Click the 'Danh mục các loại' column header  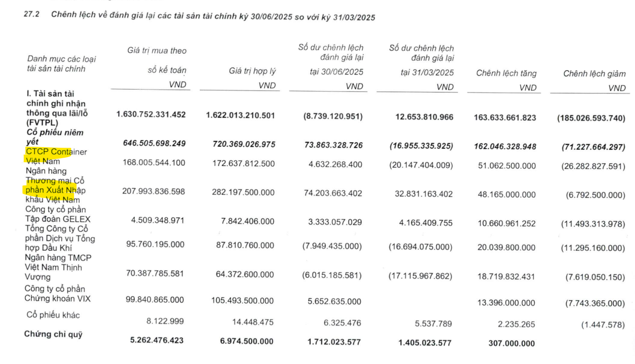tap(61, 59)
